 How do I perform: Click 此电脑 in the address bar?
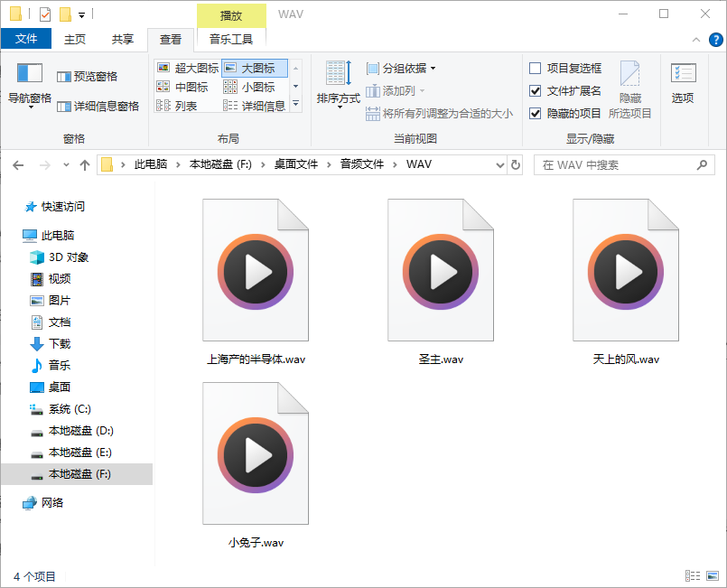tap(151, 164)
